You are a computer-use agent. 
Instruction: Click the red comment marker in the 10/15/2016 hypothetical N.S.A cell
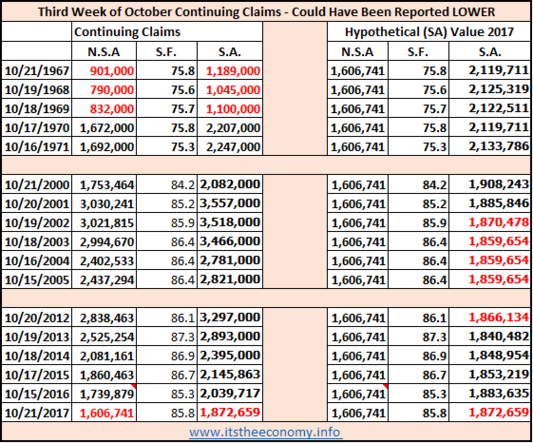click(x=385, y=386)
